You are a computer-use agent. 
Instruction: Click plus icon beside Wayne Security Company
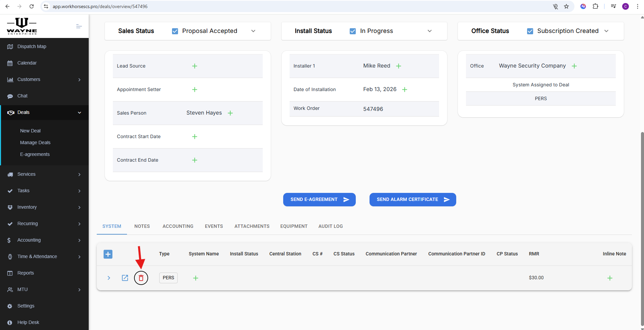point(574,66)
